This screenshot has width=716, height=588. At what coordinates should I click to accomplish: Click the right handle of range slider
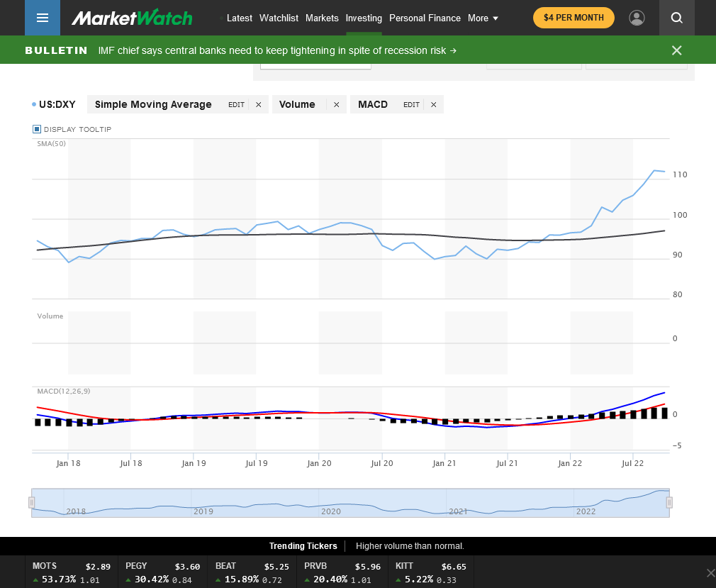click(x=669, y=502)
